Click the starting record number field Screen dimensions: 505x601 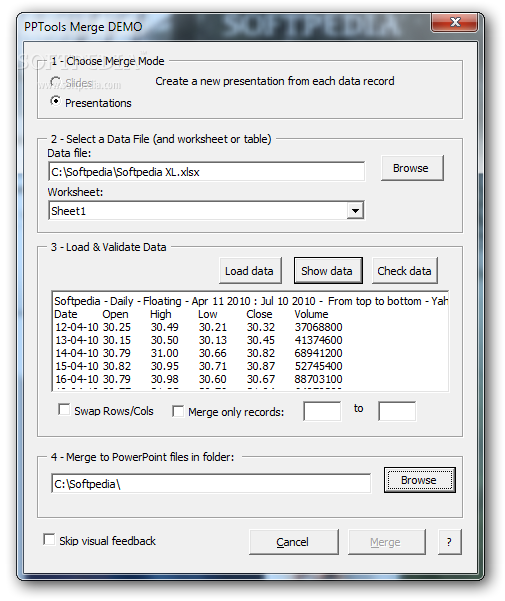[322, 411]
